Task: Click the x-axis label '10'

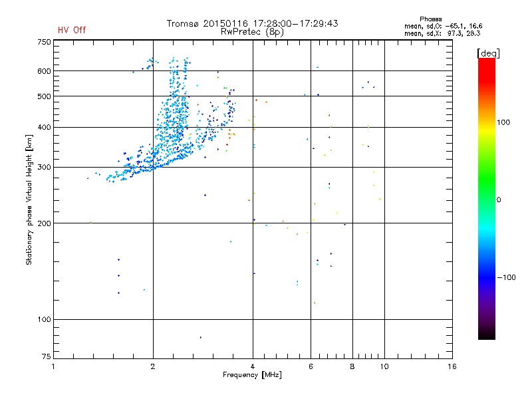Action: pos(384,366)
